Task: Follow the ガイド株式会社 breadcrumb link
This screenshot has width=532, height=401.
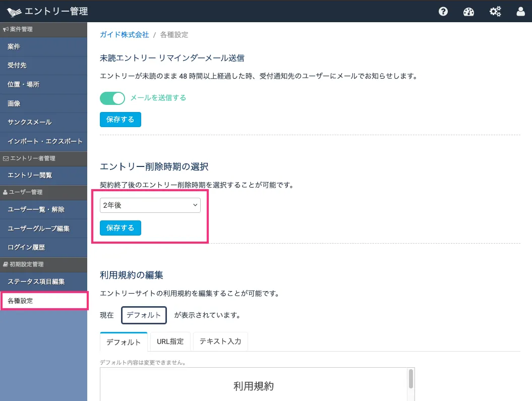Action: (x=125, y=35)
